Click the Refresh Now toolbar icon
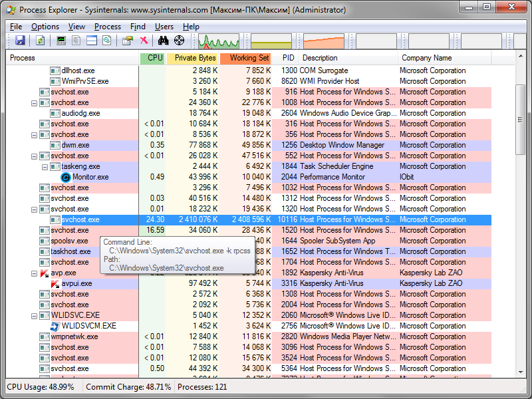 (41, 41)
